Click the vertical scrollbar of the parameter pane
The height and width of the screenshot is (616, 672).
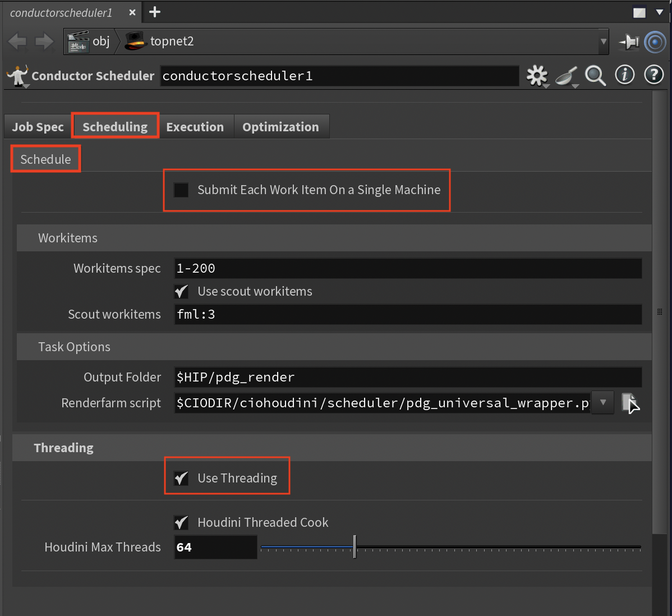(x=659, y=312)
